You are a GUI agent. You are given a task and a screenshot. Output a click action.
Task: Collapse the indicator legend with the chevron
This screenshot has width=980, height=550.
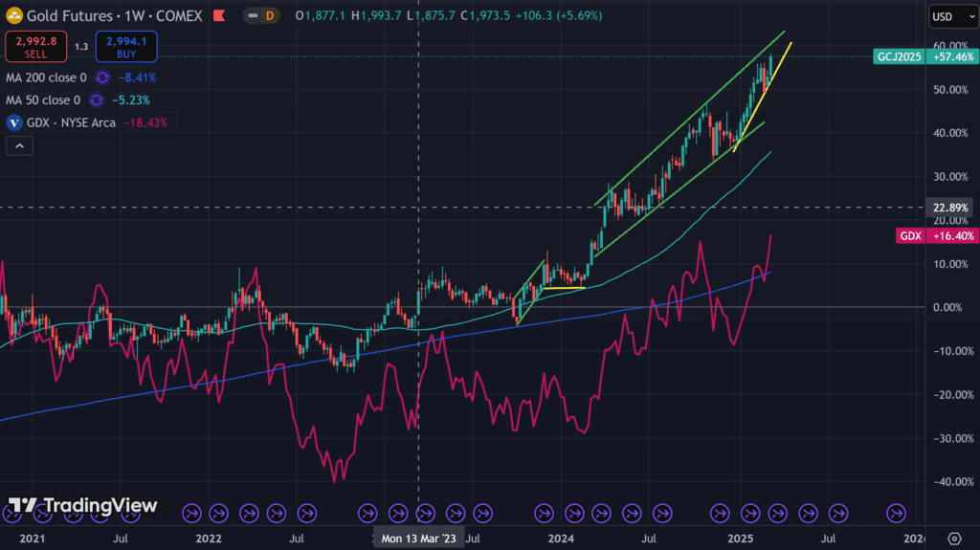(19, 145)
